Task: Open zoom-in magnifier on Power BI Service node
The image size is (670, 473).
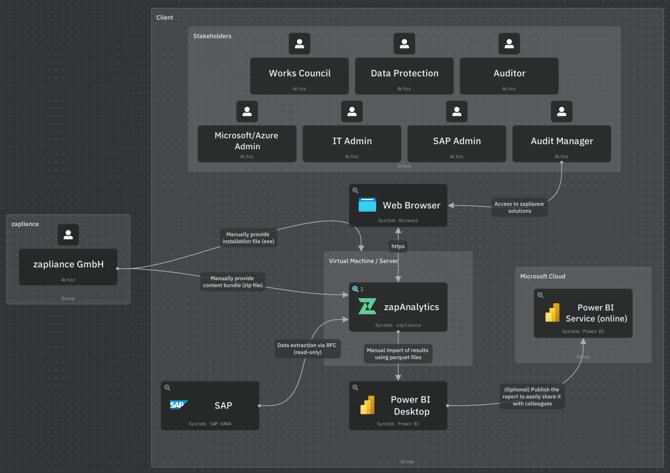Action: [540, 295]
